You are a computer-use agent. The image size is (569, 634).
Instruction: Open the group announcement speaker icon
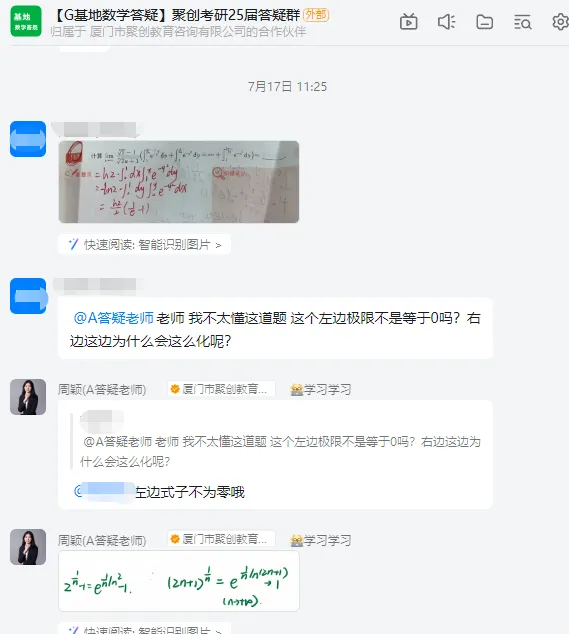tap(446, 22)
